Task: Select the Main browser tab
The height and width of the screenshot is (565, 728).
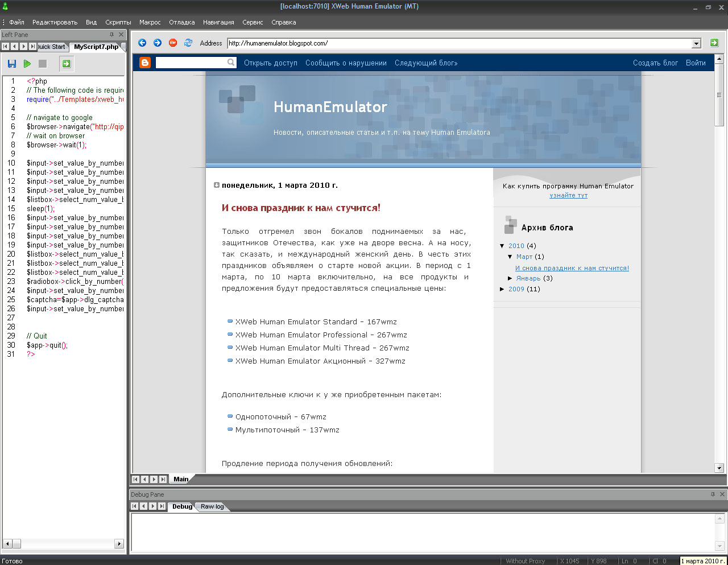Action: pos(181,479)
